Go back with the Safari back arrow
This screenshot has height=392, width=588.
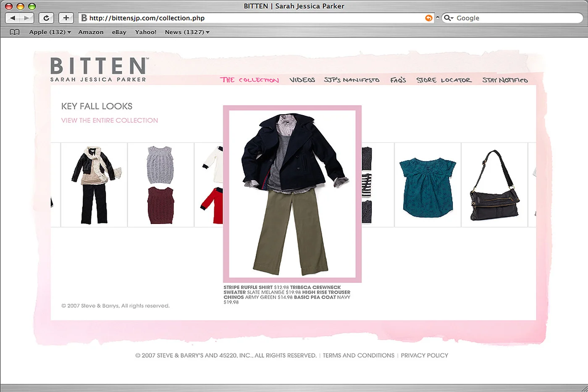tap(13, 18)
